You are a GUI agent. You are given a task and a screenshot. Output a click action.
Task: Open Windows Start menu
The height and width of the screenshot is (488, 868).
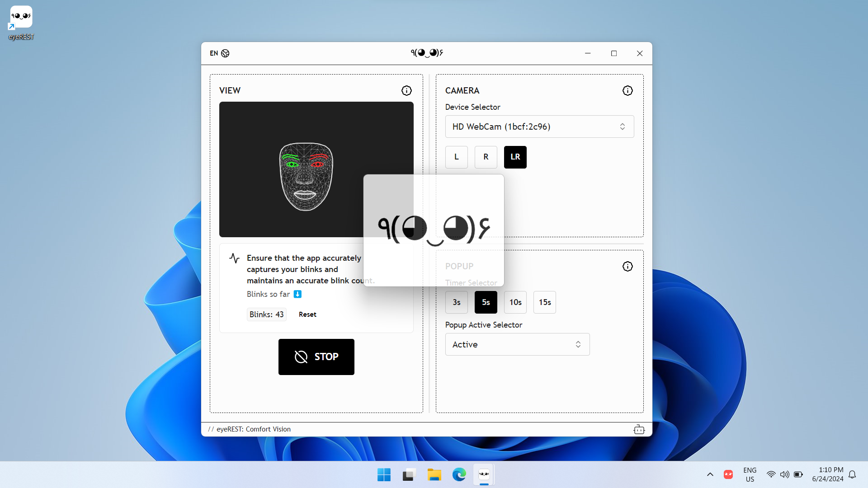[x=384, y=474]
